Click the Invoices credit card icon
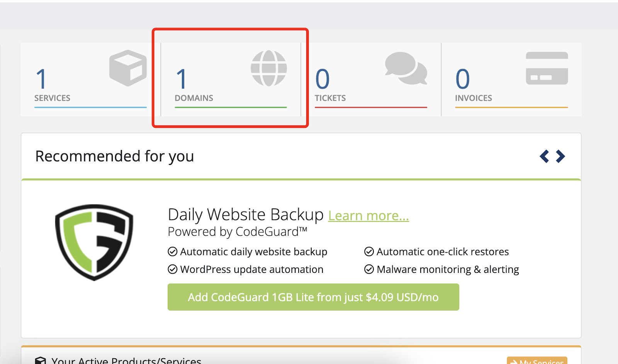 point(547,68)
